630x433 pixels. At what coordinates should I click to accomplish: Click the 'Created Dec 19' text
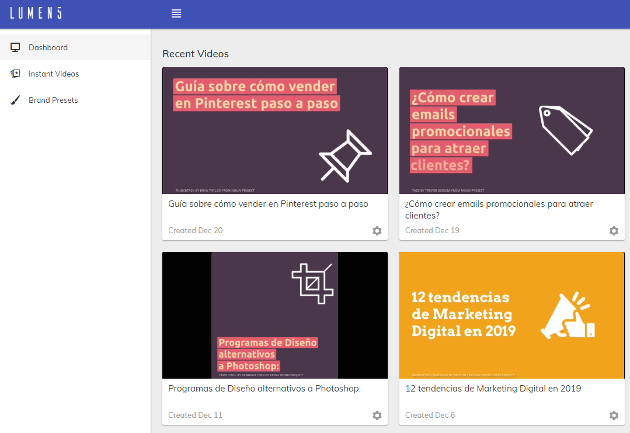pyautogui.click(x=432, y=231)
